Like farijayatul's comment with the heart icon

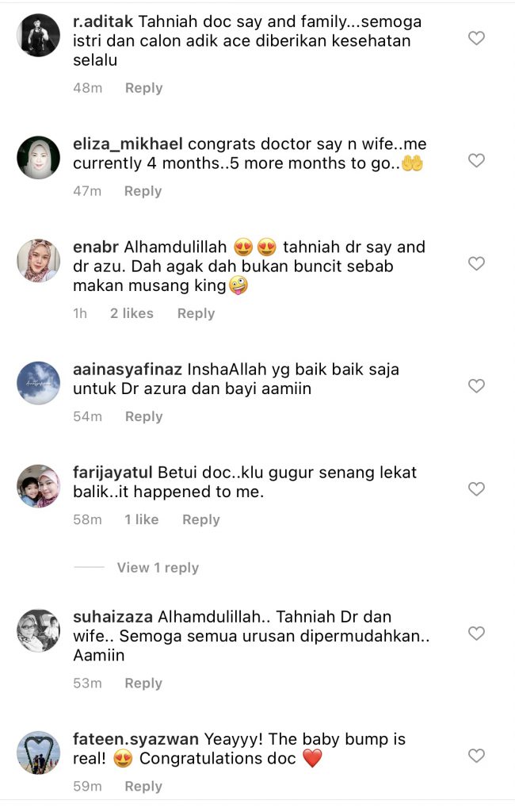click(476, 488)
